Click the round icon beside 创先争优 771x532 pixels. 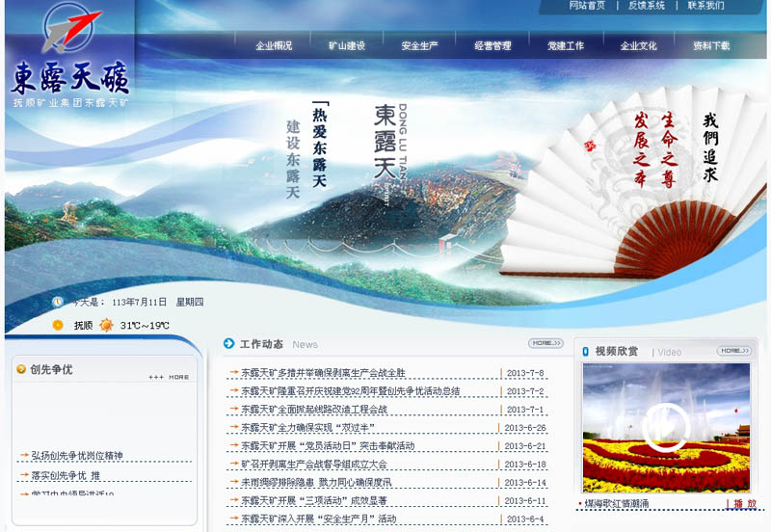click(20, 369)
